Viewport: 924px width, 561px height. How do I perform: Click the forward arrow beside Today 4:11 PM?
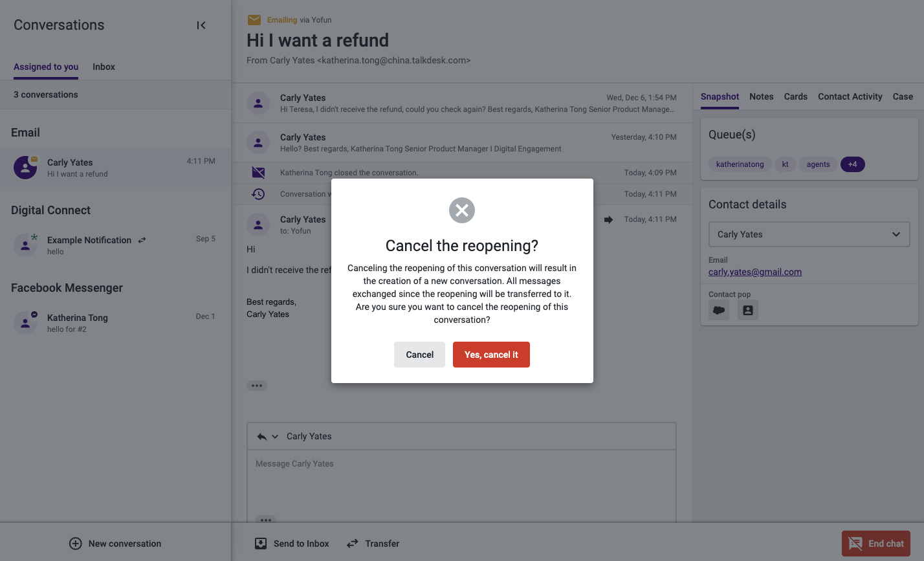pos(608,219)
